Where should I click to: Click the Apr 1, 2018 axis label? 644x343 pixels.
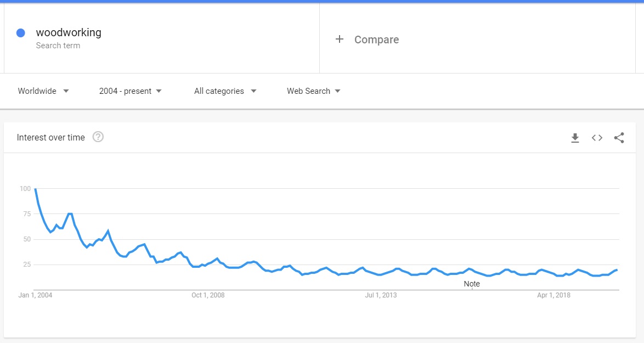click(x=553, y=295)
